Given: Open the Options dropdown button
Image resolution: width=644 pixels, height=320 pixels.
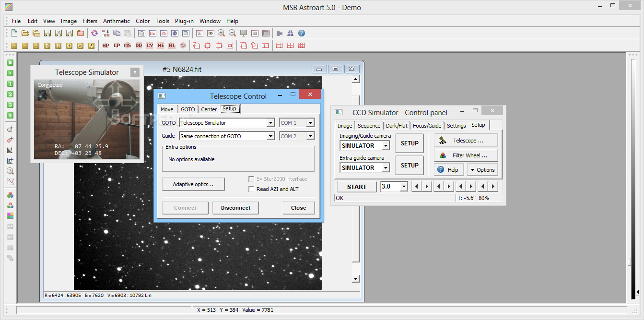Looking at the screenshot, I should tap(482, 170).
